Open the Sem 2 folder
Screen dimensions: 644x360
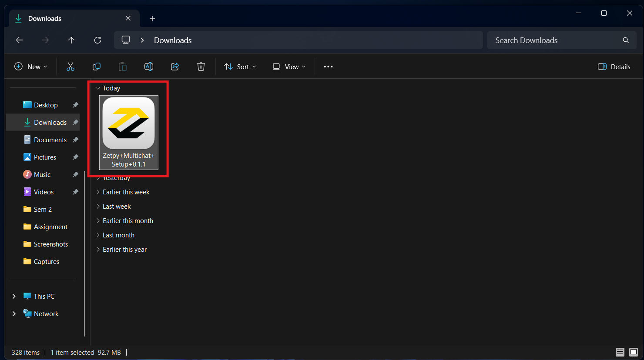(43, 209)
